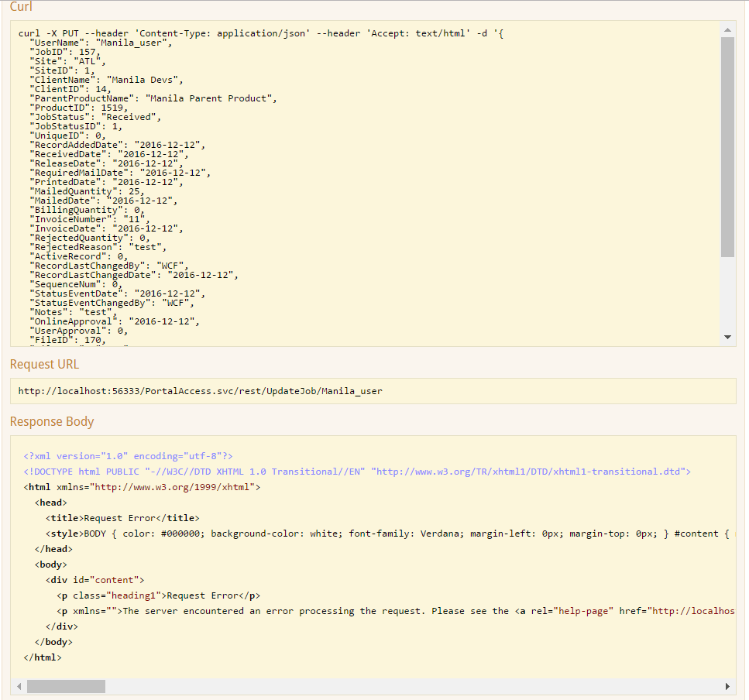Click the "RecordAddedDate" line
Image resolution: width=749 pixels, height=700 pixels.
click(117, 145)
